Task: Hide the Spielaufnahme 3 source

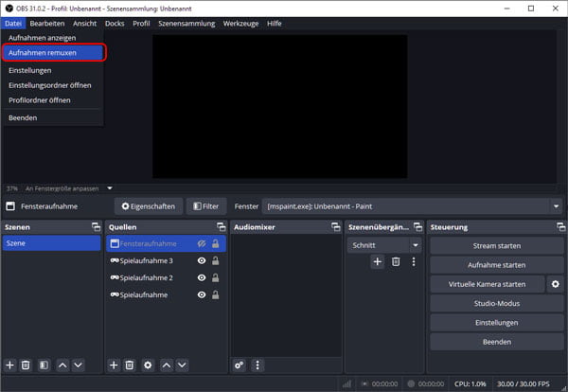Action: [202, 260]
